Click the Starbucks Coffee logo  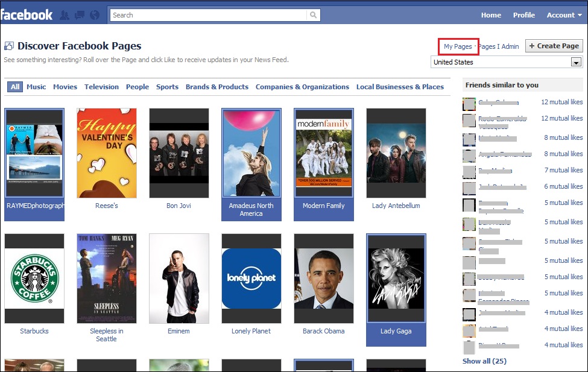[34, 279]
